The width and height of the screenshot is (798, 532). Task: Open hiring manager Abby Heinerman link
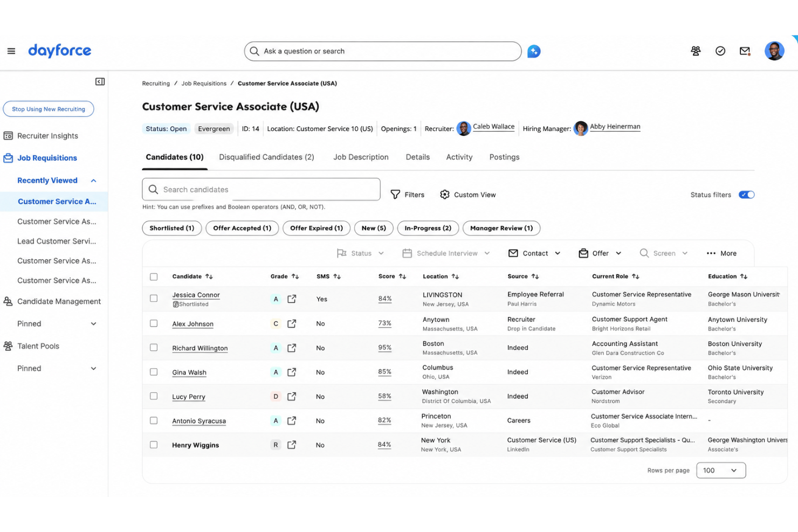coord(615,127)
